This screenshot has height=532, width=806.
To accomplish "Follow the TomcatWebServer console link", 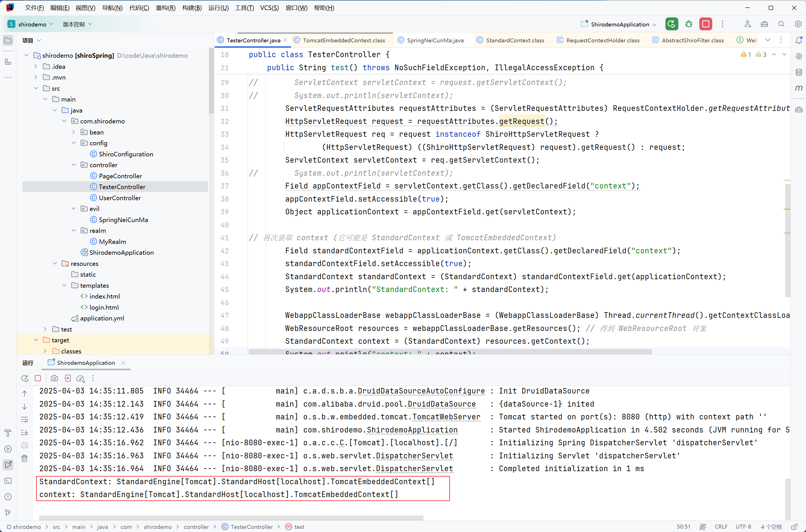I will coord(446,417).
